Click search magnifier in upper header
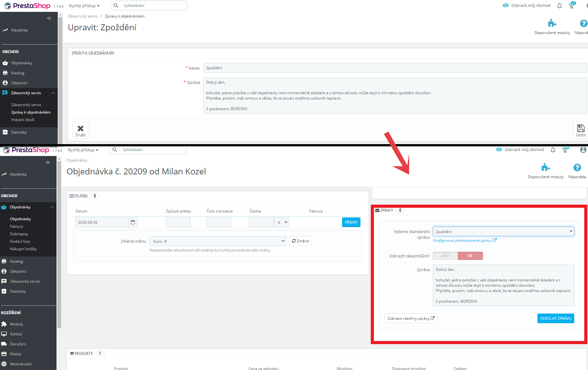588x370 pixels. pos(116,6)
